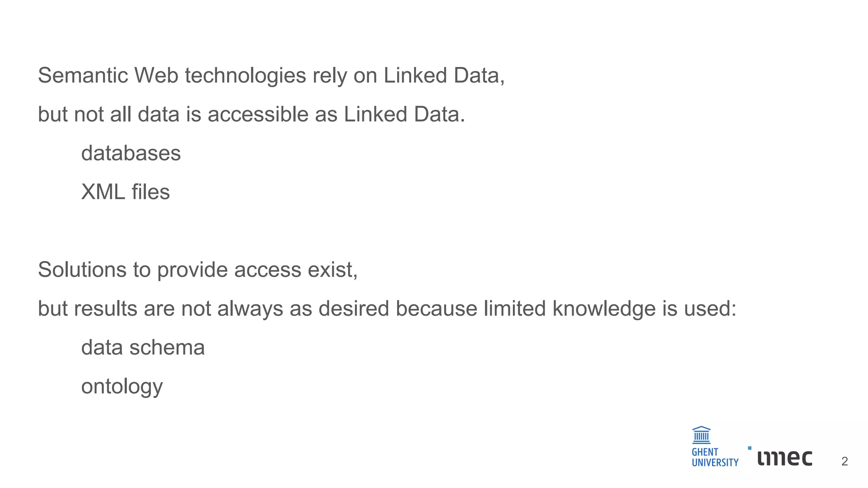Select the 'XML files' bullet text
Image resolution: width=868 pixels, height=488 pixels.
tap(125, 192)
